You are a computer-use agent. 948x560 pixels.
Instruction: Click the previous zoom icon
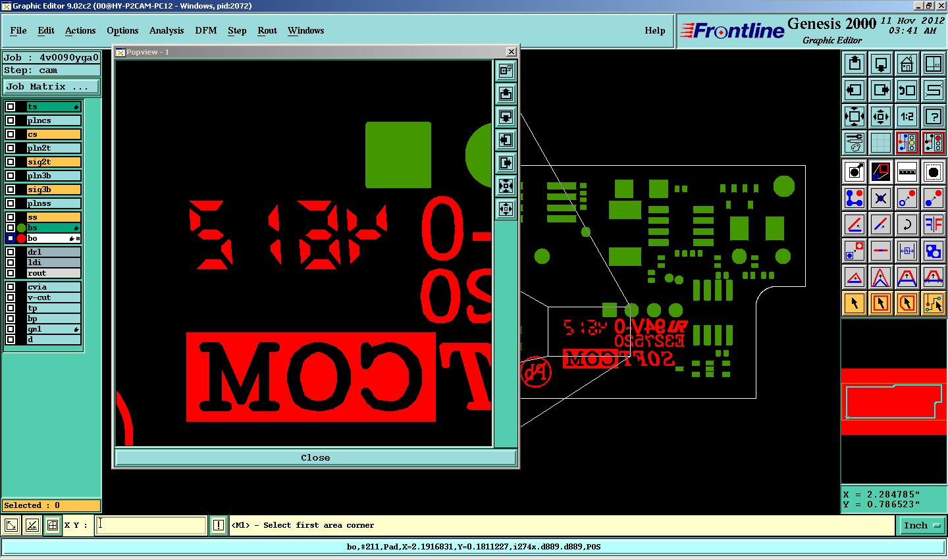point(907,90)
